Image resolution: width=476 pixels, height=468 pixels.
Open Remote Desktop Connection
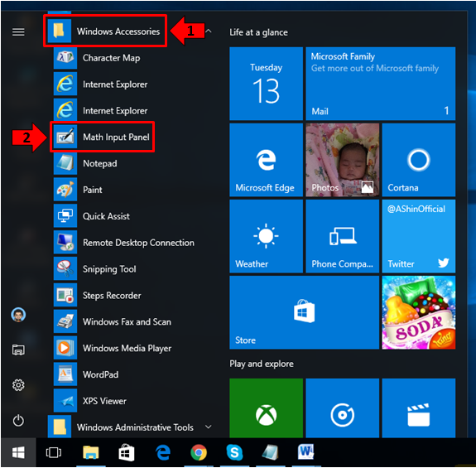[131, 243]
